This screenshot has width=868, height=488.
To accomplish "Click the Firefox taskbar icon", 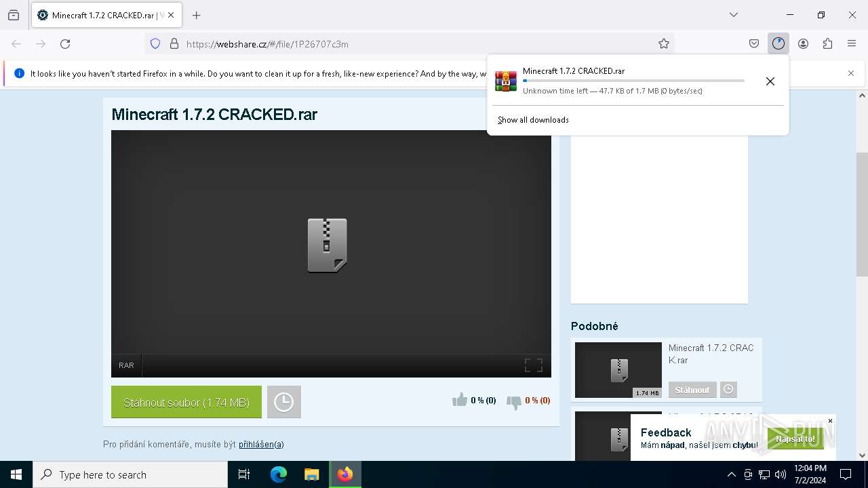I will point(345,474).
